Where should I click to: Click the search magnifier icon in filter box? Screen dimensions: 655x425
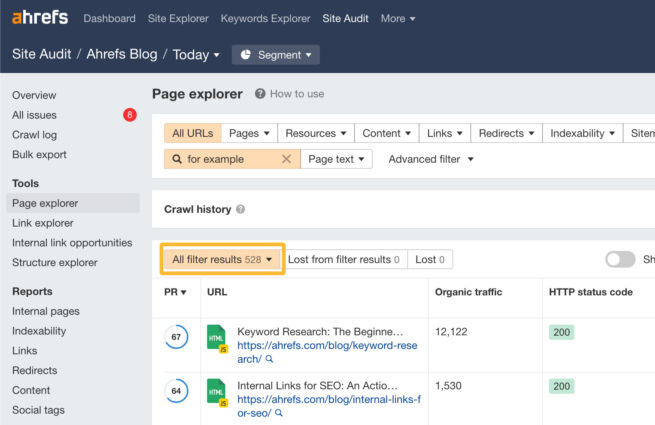[x=177, y=159]
